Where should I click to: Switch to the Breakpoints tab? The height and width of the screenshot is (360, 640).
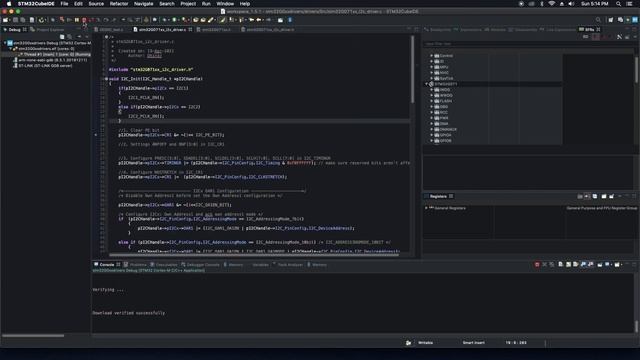(437, 29)
